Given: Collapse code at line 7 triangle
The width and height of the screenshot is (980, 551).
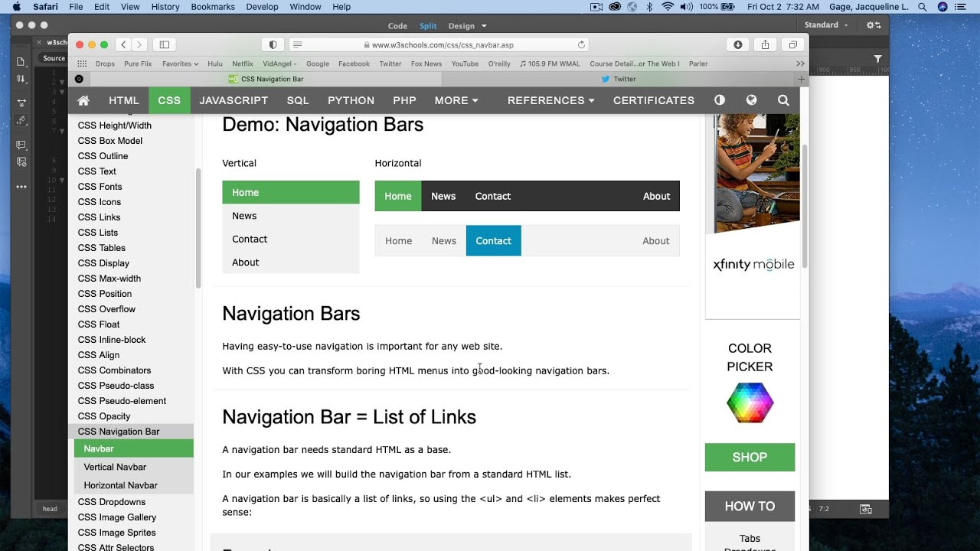Looking at the screenshot, I should (x=63, y=131).
